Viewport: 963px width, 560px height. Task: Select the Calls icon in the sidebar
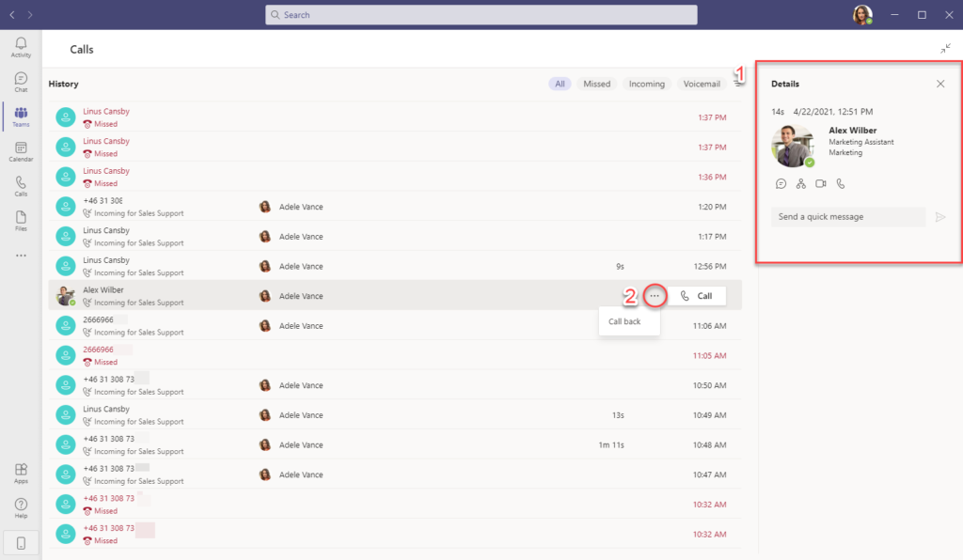21,186
